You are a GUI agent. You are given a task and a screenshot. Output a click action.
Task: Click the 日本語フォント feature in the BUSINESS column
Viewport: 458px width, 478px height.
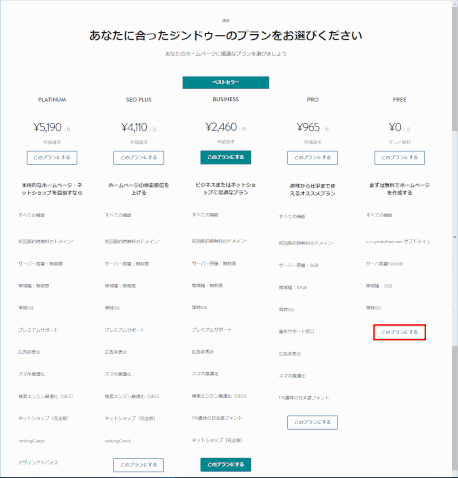(217, 418)
